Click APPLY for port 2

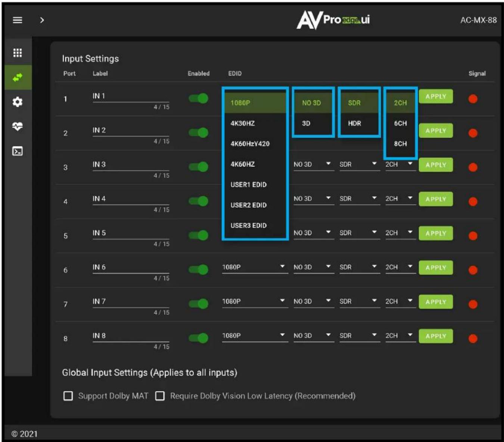(x=436, y=131)
